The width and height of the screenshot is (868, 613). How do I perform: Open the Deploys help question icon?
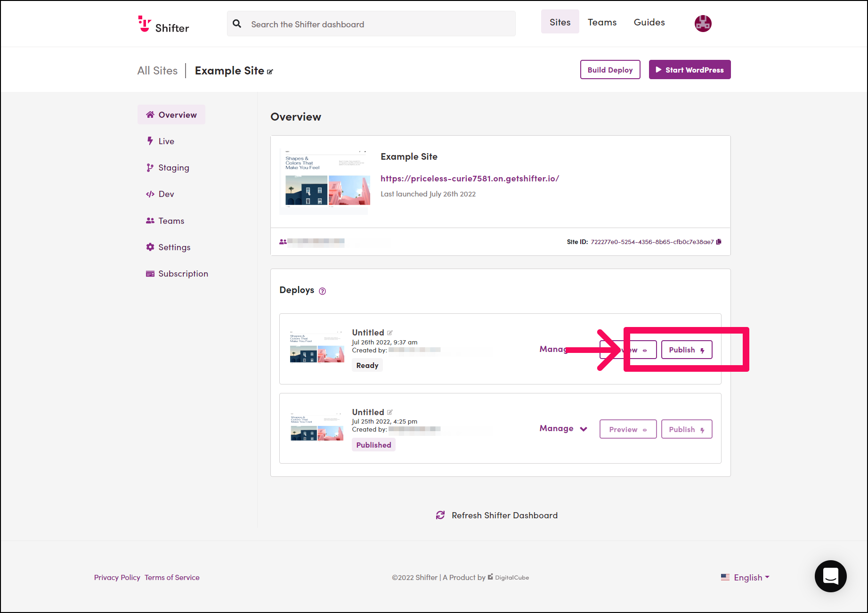(322, 291)
